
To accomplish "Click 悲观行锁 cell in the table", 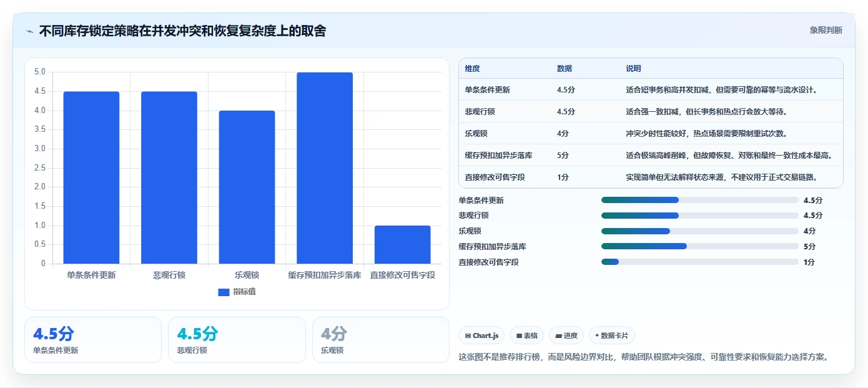I will click(x=480, y=112).
